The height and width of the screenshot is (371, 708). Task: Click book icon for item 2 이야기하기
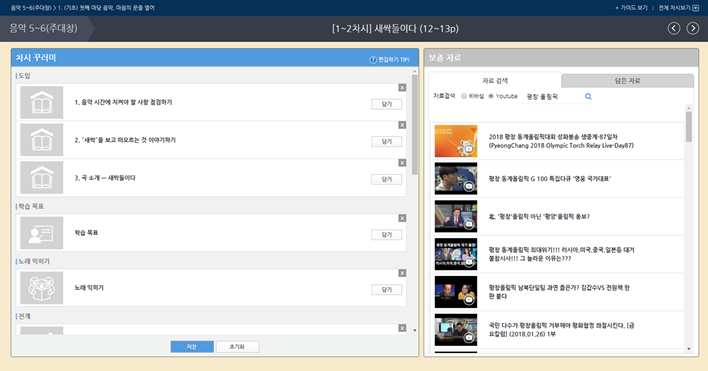point(42,140)
